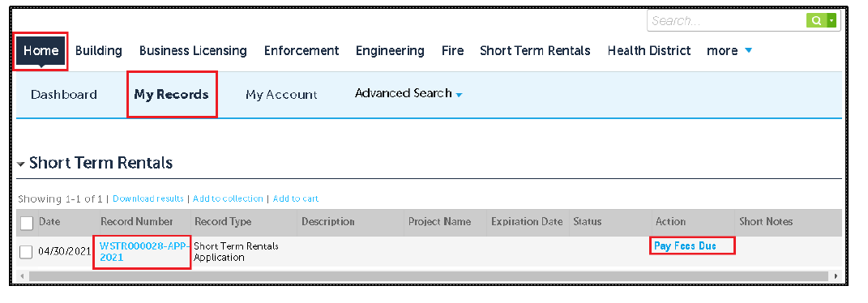Click the horizontal scrollbar track
Viewport: 868px width, 303px height.
tap(429, 275)
